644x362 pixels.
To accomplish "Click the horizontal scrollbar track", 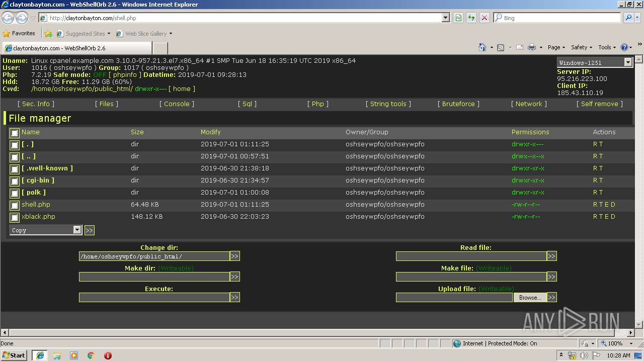I will [317, 332].
